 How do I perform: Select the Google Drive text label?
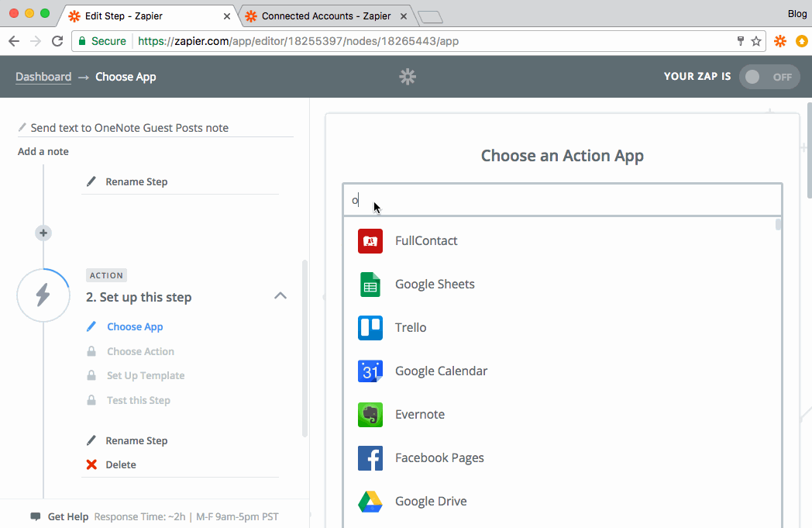(x=431, y=501)
